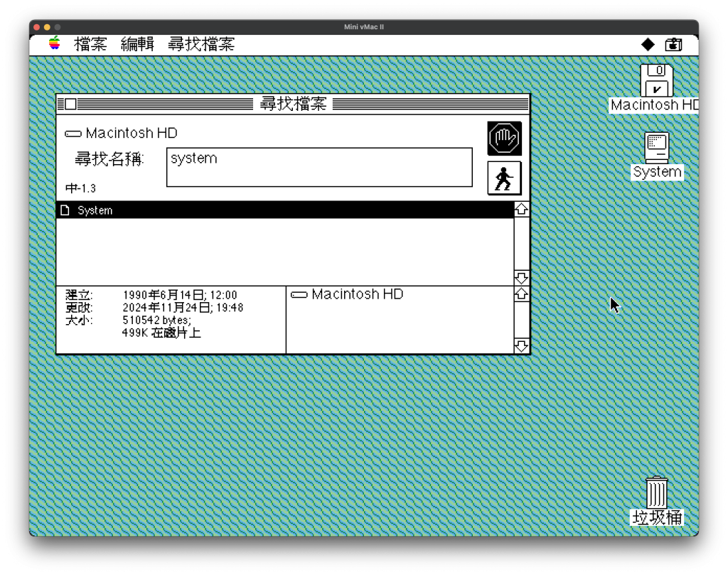The height and width of the screenshot is (575, 728).
Task: Open the 編輯 menu
Action: (137, 44)
